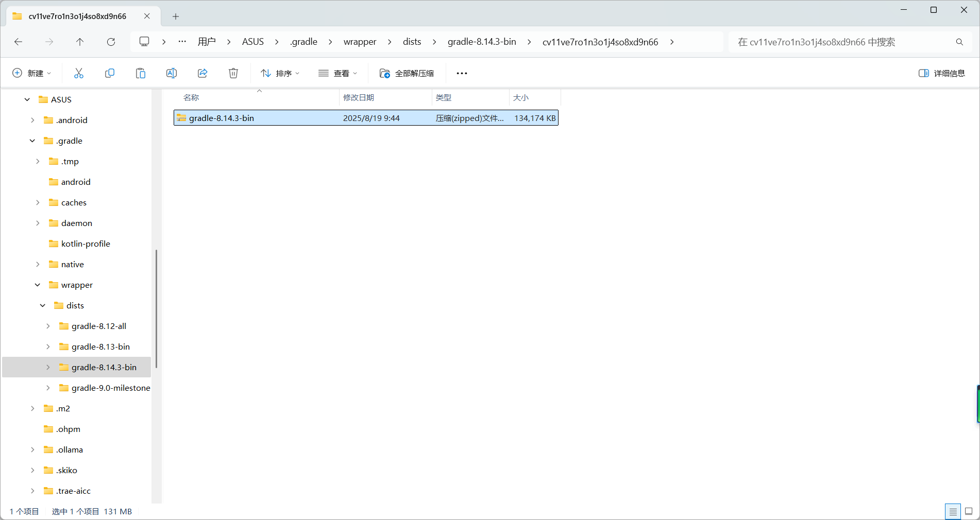Show hidden breadcrumb path ellipsis
The height and width of the screenshot is (520, 980).
182,42
